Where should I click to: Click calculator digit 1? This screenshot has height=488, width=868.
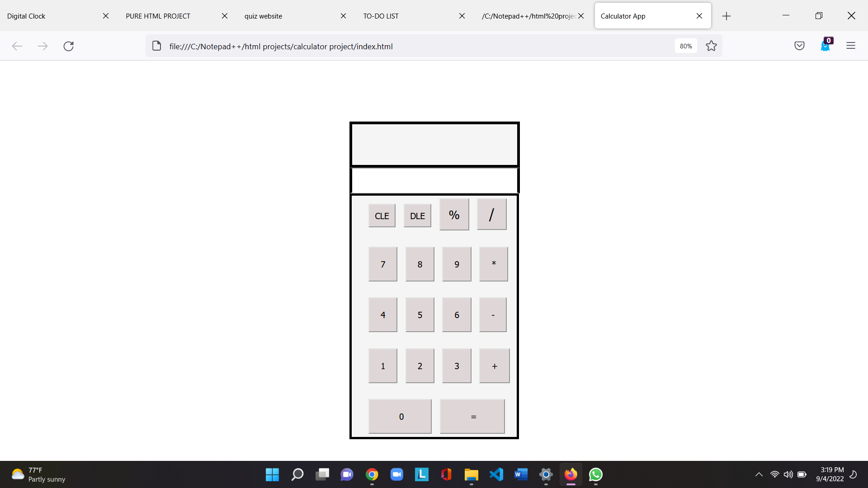tap(382, 366)
